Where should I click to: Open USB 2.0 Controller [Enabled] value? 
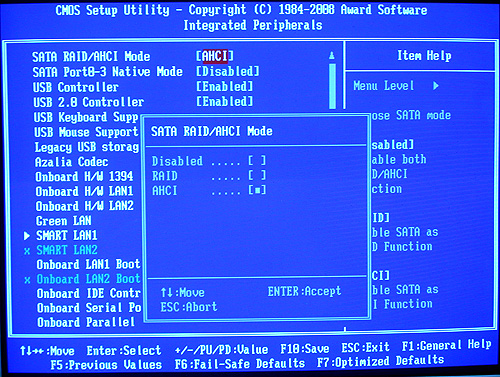click(x=224, y=101)
